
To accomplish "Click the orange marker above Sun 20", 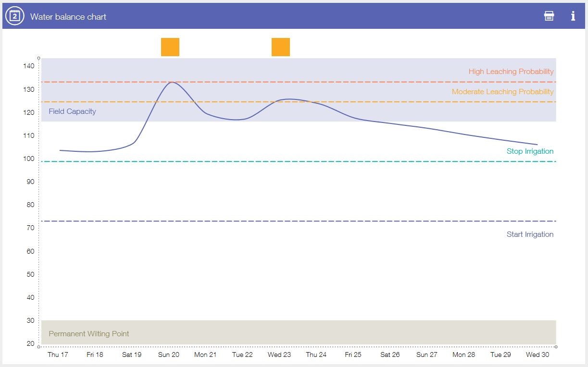I will point(170,47).
